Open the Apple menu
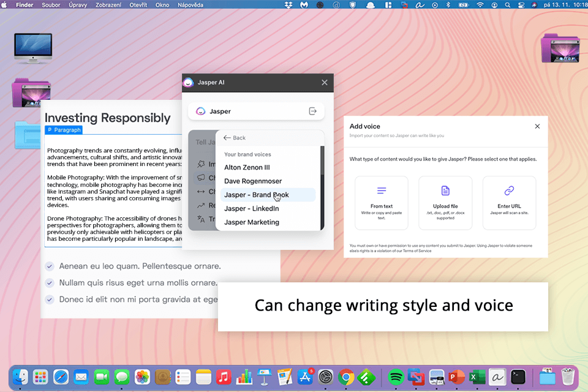Image resolution: width=588 pixels, height=392 pixels. click(4, 5)
